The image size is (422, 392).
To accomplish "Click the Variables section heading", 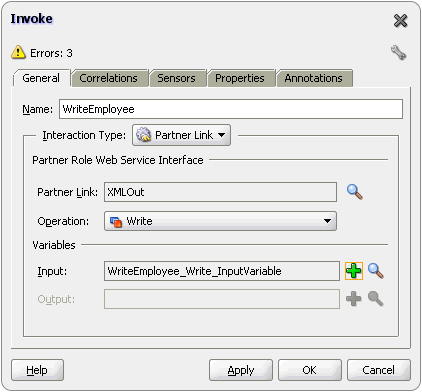I will click(54, 245).
